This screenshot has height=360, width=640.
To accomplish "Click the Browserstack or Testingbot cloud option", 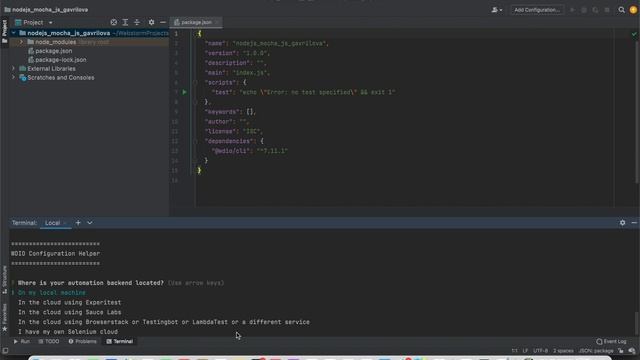I will (x=164, y=322).
